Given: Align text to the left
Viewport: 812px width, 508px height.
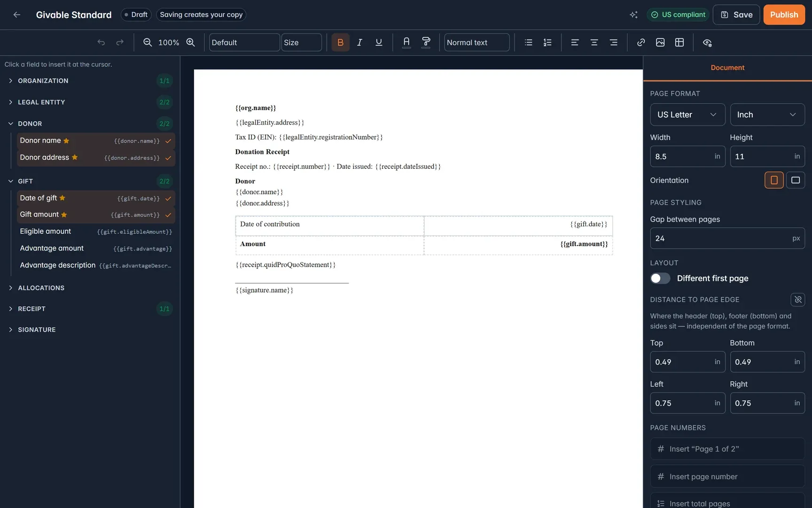Looking at the screenshot, I should coord(575,42).
